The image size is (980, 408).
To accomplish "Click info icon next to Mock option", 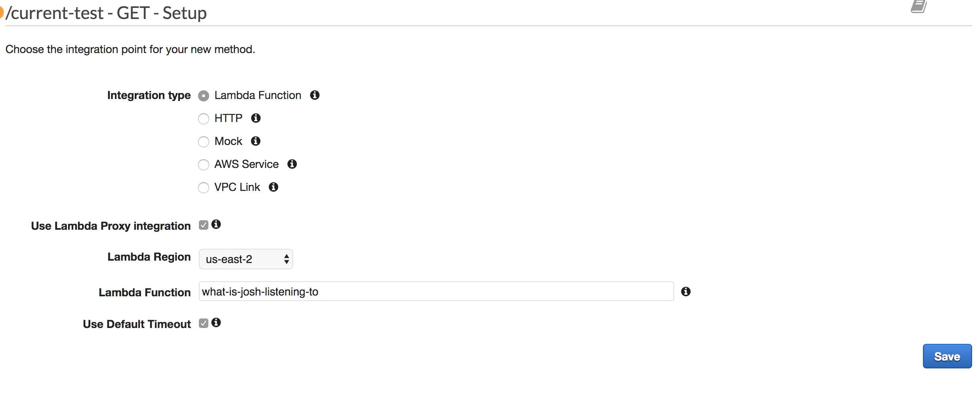I will pyautogui.click(x=256, y=141).
